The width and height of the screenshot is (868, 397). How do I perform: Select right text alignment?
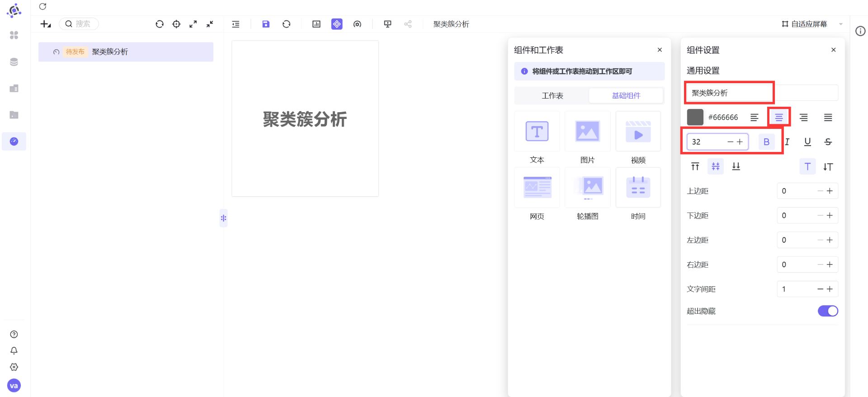pos(803,118)
